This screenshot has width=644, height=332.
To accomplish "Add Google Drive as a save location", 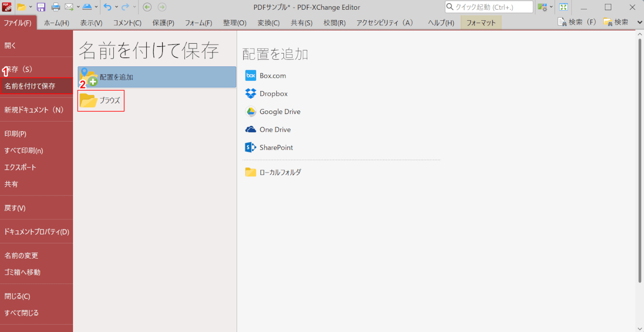I will click(x=273, y=112).
